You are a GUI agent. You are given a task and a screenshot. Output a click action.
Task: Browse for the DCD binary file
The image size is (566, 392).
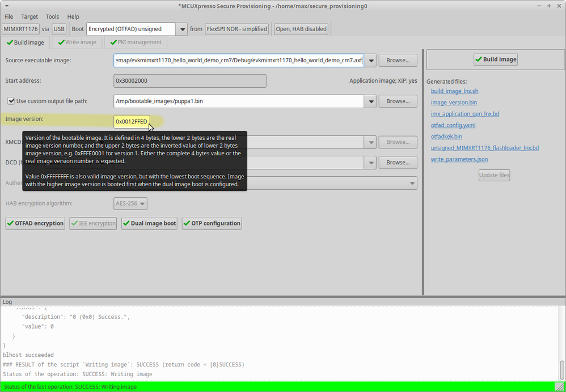(398, 163)
